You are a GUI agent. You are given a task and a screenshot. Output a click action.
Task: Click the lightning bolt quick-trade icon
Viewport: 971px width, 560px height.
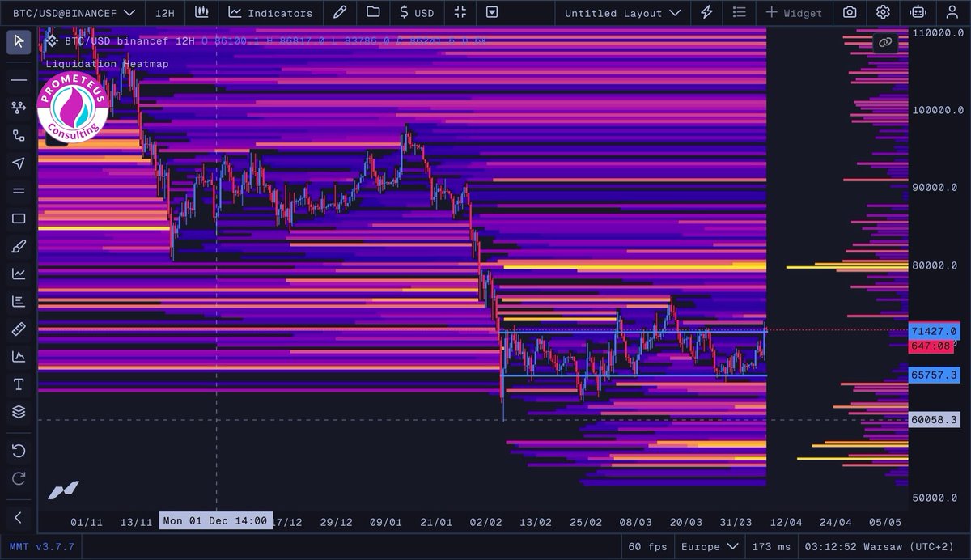pos(707,12)
